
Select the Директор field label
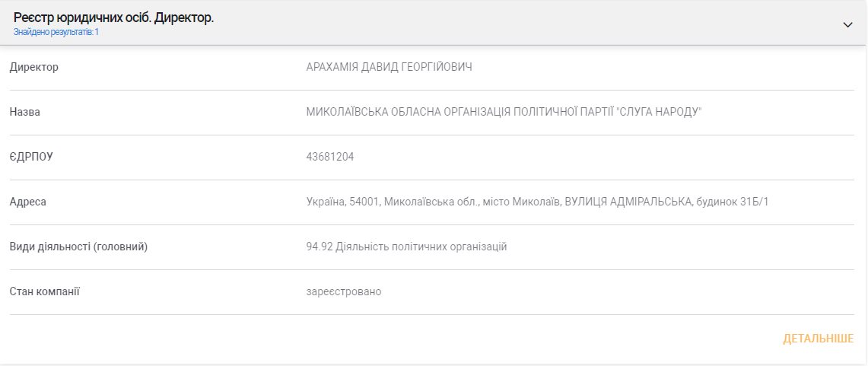[x=33, y=68]
